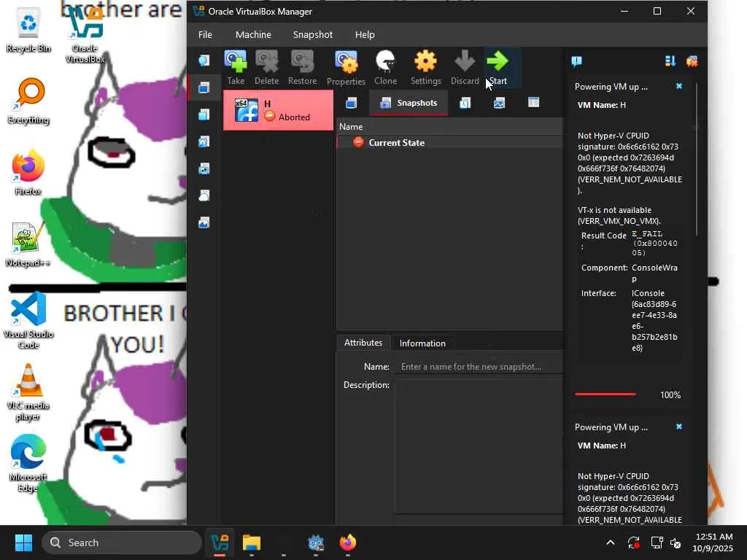Click the red 100% progress bar
The width and height of the screenshot is (747, 560).
click(x=605, y=394)
